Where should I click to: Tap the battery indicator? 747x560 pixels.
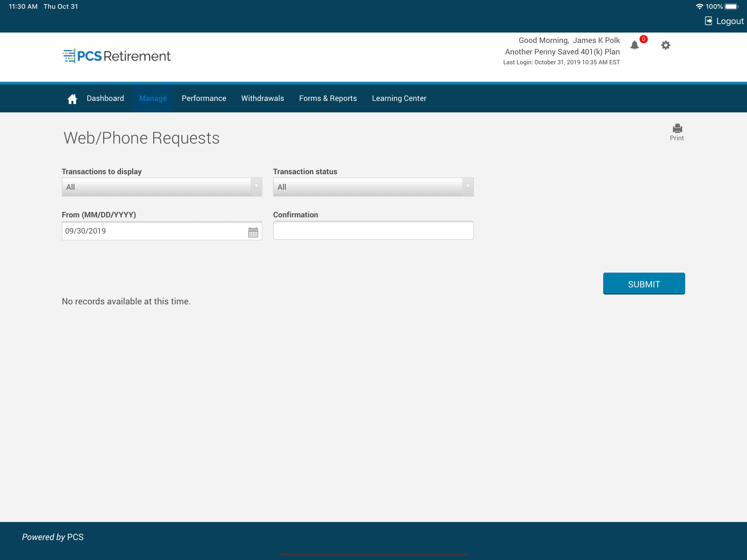(731, 6)
